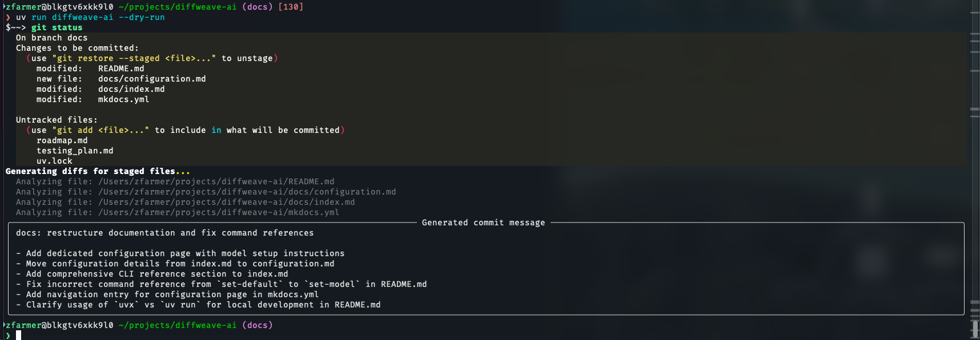980x340 pixels.
Task: Click the commit subject line starting "docs: restructure"
Action: (x=164, y=233)
